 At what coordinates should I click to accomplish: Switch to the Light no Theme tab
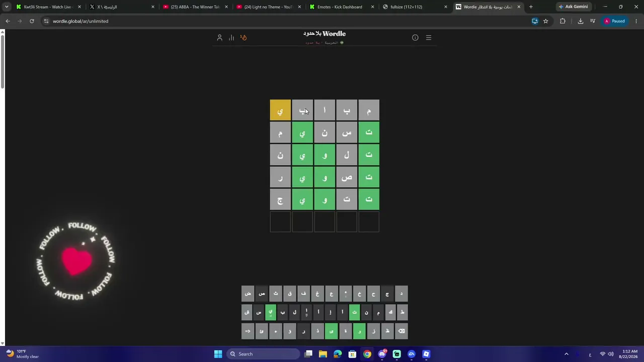[x=268, y=7]
